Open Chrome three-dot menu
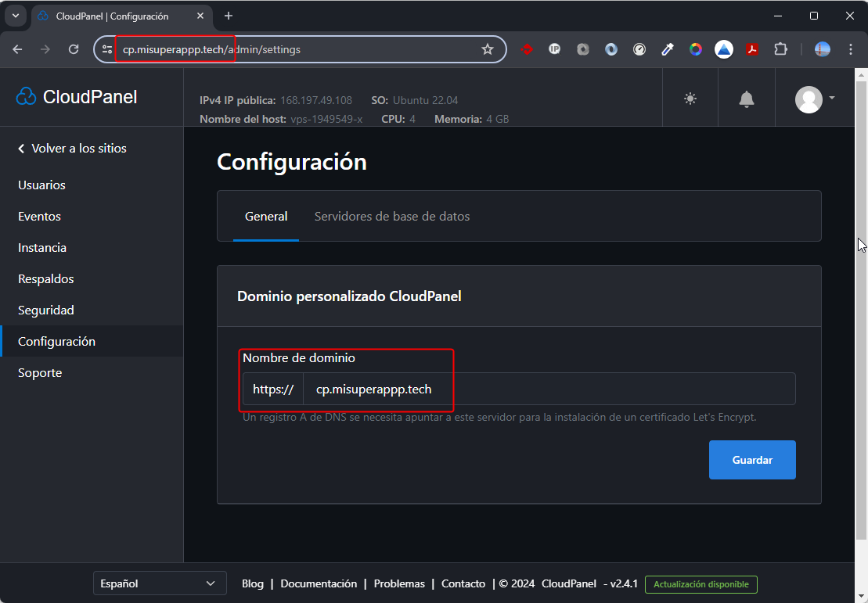This screenshot has height=603, width=868. (x=851, y=49)
